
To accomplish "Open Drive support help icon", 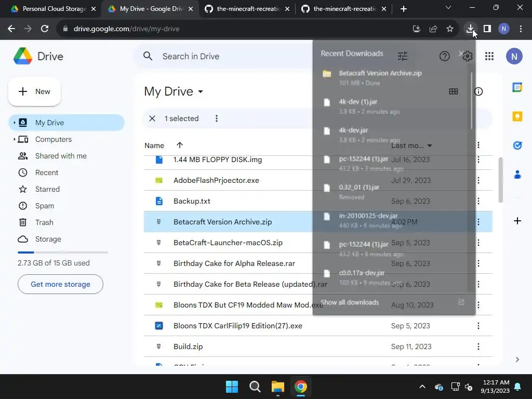I will pos(445,56).
